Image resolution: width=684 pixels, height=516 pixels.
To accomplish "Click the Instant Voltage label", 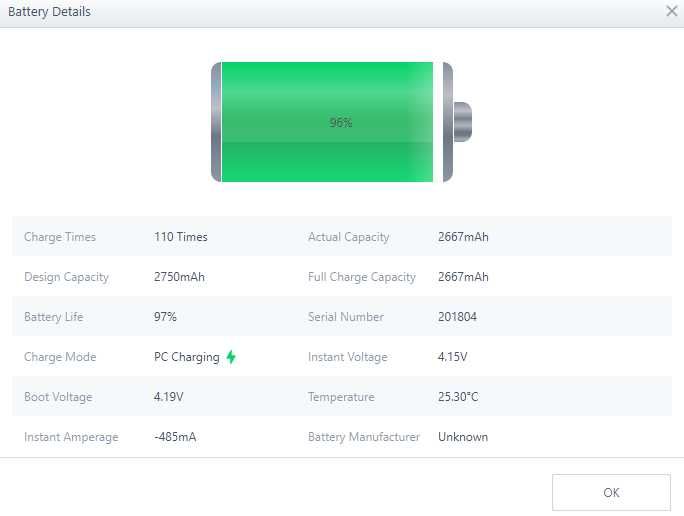I will tap(348, 357).
